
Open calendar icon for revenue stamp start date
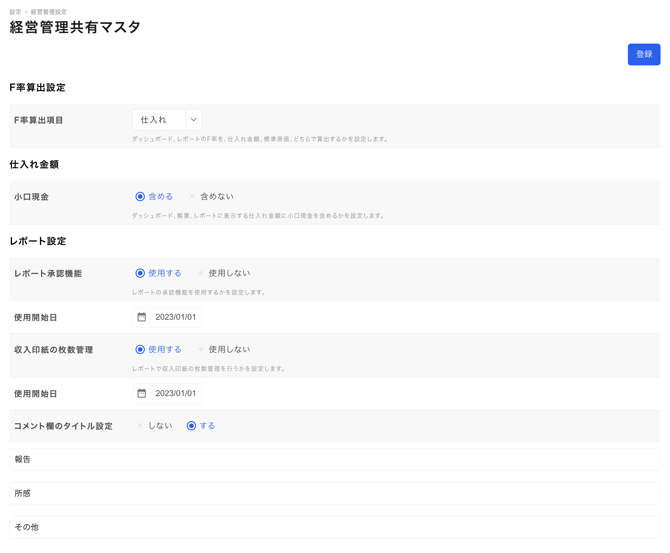point(142,394)
